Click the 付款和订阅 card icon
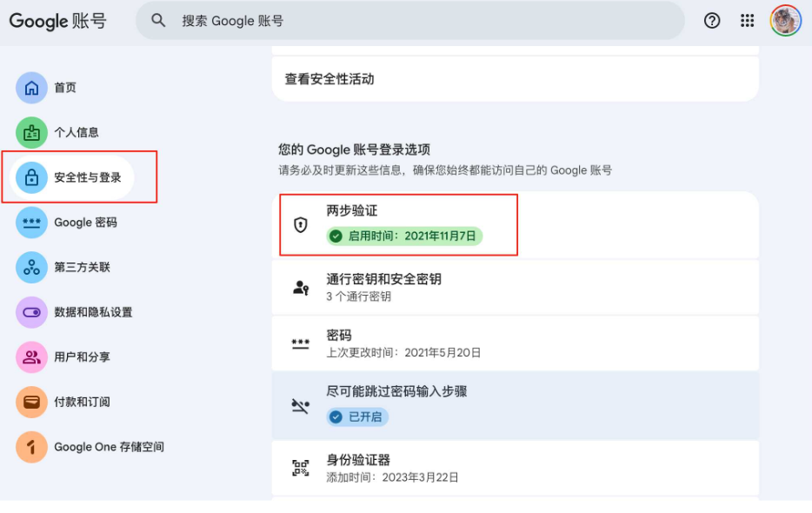The height and width of the screenshot is (513, 812). click(x=32, y=402)
